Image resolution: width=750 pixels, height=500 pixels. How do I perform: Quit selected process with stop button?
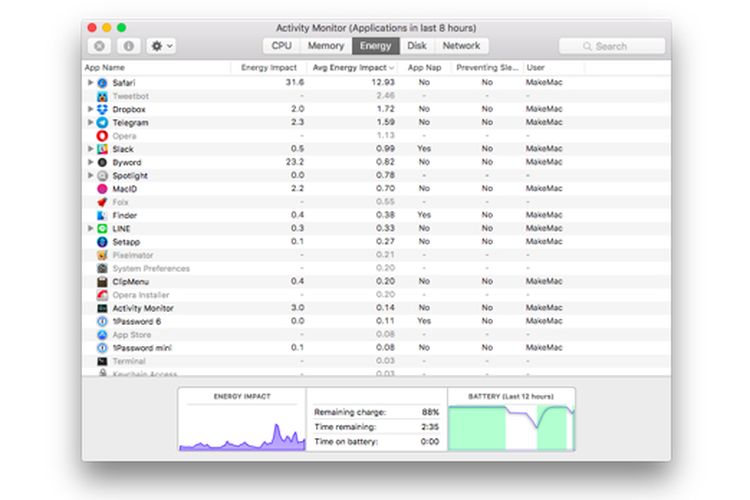tap(99, 46)
